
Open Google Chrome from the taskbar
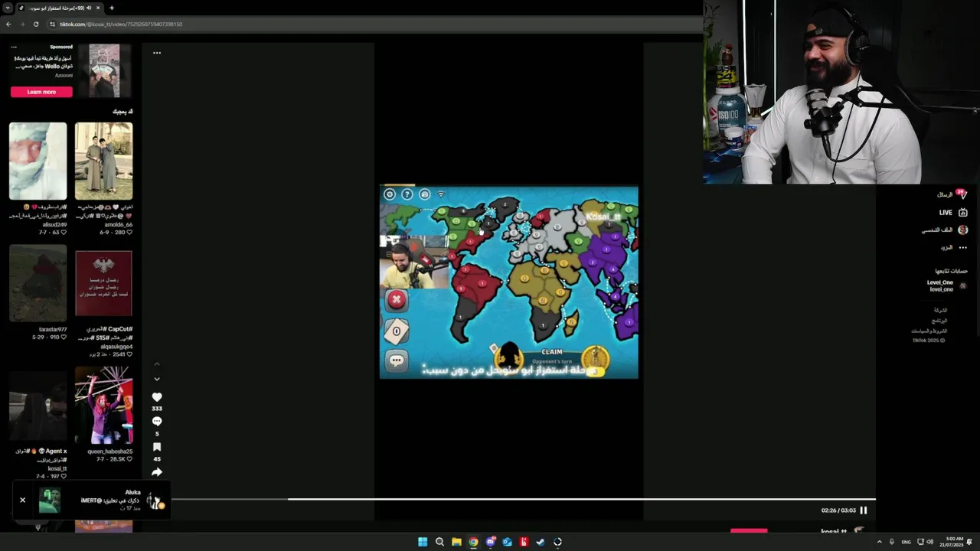click(473, 542)
